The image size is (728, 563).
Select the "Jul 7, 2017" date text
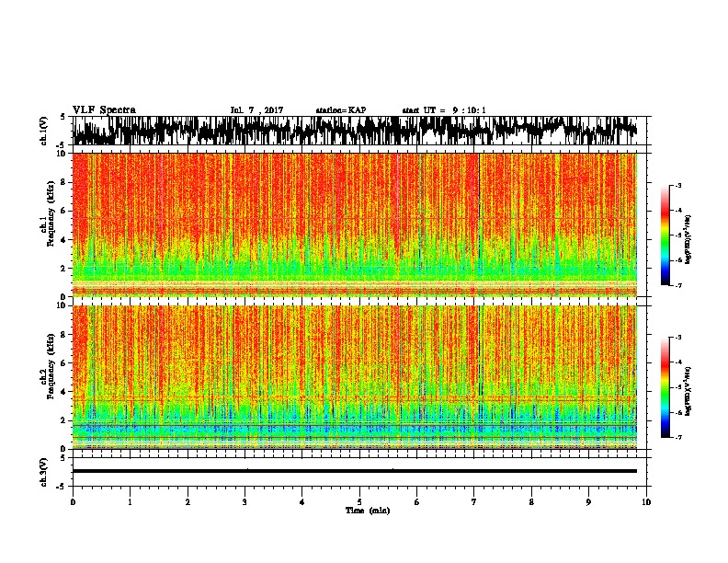point(256,110)
